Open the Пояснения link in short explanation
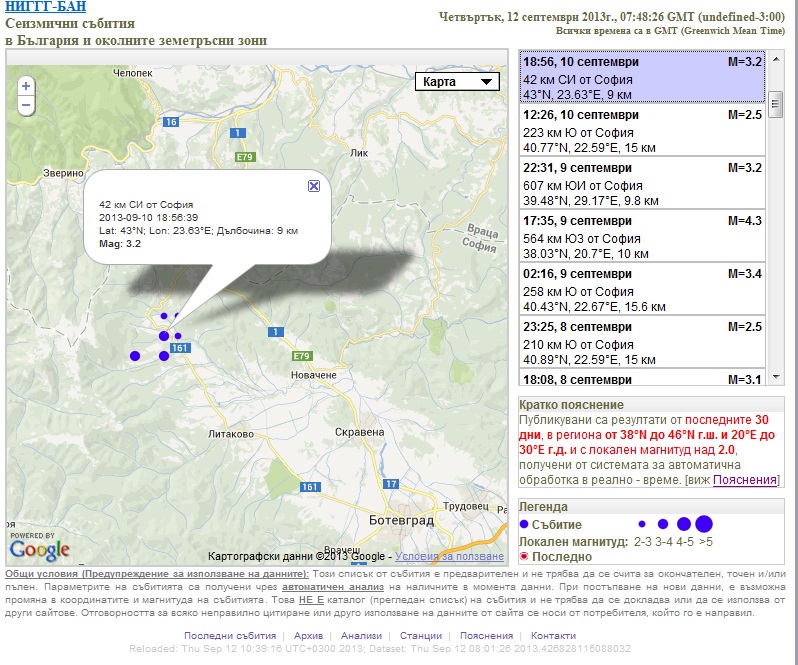This screenshot has height=665, width=798. click(x=745, y=480)
